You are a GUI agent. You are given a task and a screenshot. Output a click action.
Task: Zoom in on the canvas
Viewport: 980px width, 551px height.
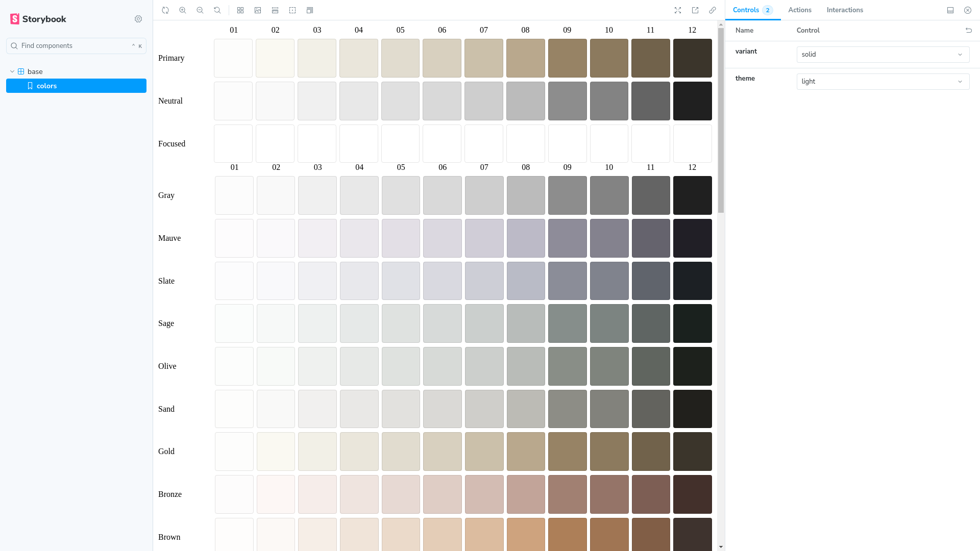tap(183, 10)
